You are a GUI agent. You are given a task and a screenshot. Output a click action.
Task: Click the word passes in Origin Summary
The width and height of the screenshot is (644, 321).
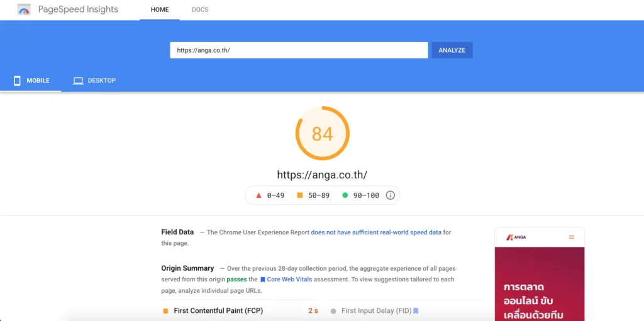point(236,279)
